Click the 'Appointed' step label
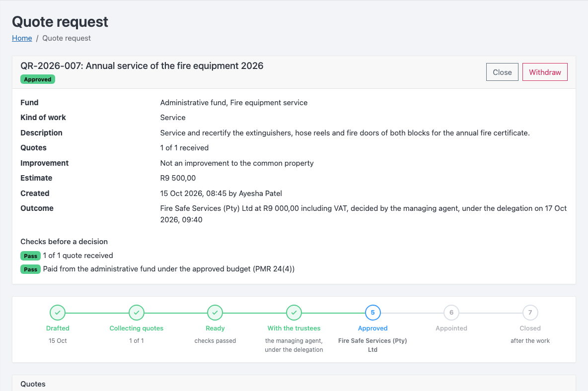 [451, 328]
